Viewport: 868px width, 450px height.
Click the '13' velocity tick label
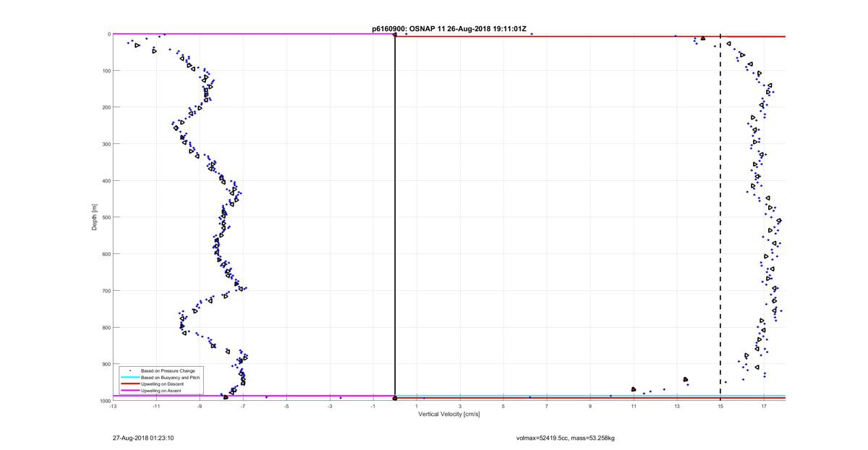[677, 407]
